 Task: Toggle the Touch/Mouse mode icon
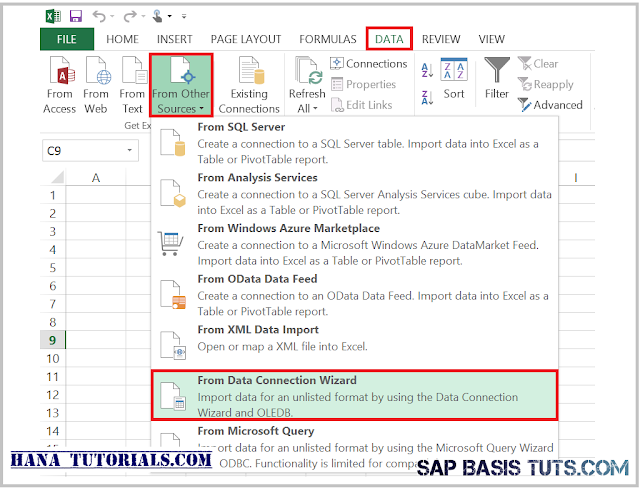[158, 16]
